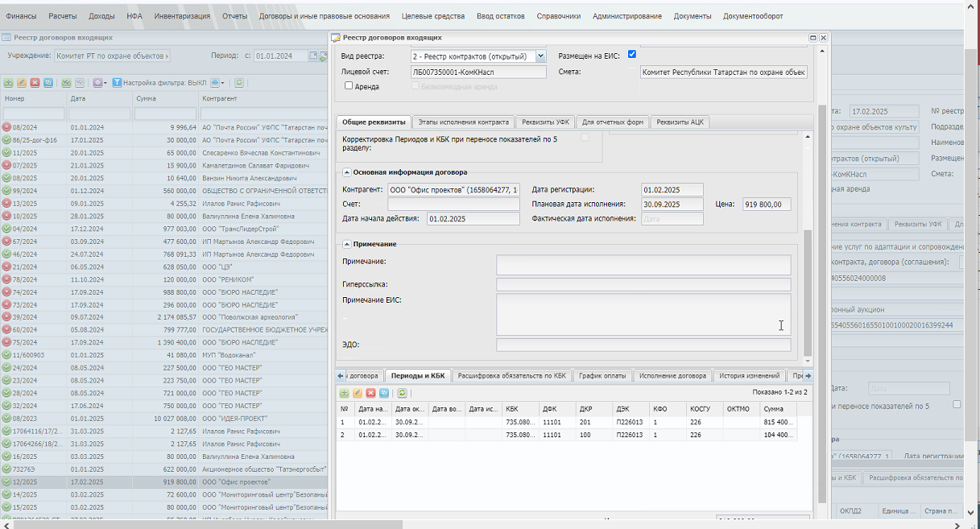980x529 pixels.
Task: Click the copy record icon in the registry toolbar
Action: (x=48, y=83)
